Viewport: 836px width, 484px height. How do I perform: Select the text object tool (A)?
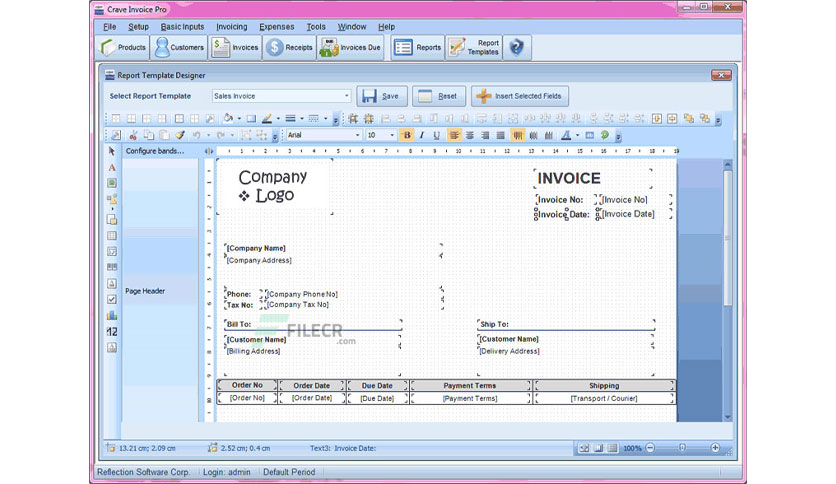pos(111,167)
